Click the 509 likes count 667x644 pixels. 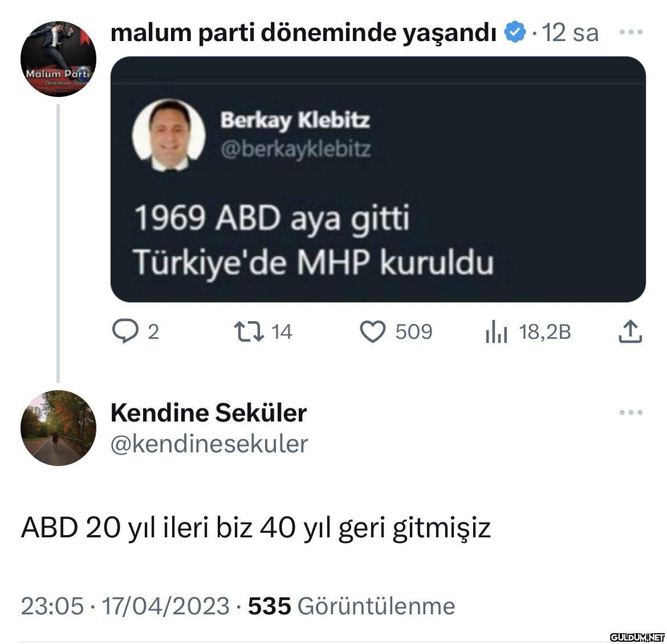click(413, 331)
